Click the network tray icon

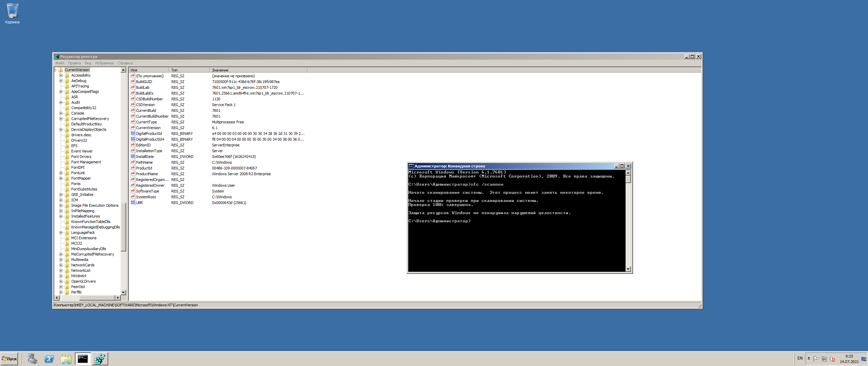point(824,359)
